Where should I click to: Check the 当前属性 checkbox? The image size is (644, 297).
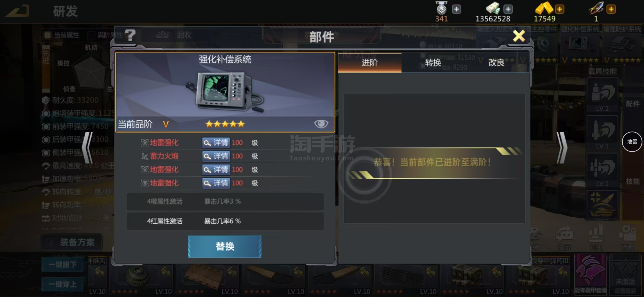pos(47,35)
